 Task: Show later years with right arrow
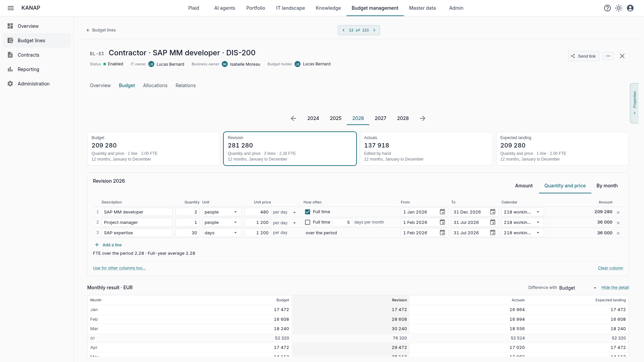pyautogui.click(x=423, y=118)
